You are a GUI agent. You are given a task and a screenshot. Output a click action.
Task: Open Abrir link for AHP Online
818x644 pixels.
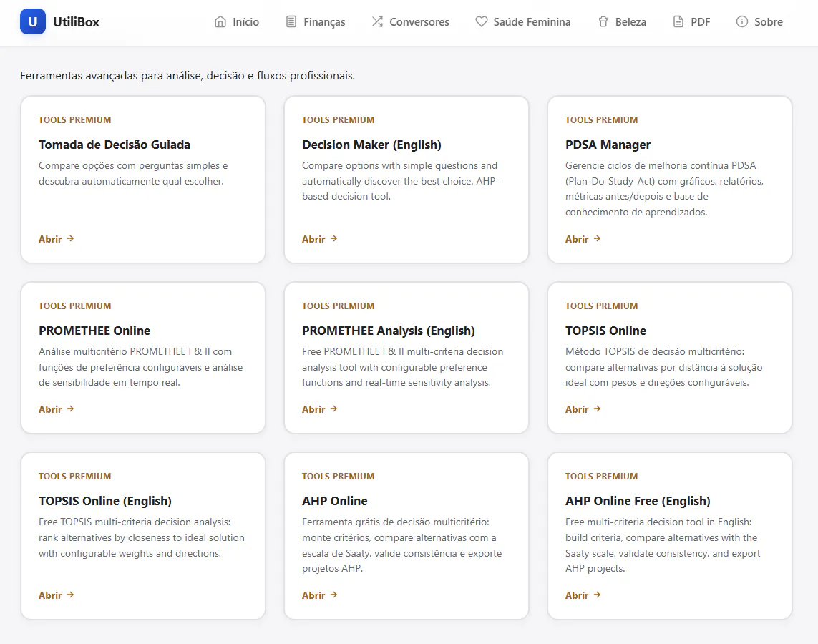pyautogui.click(x=320, y=595)
